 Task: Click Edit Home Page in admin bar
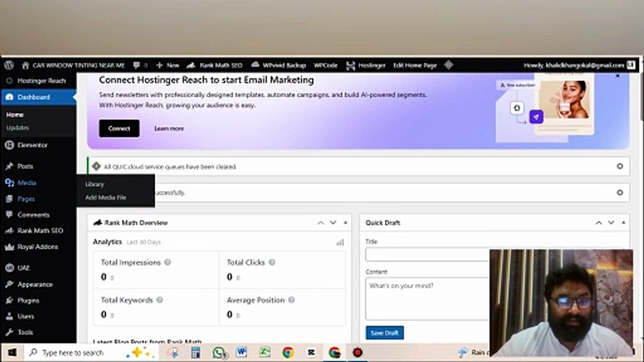[415, 65]
